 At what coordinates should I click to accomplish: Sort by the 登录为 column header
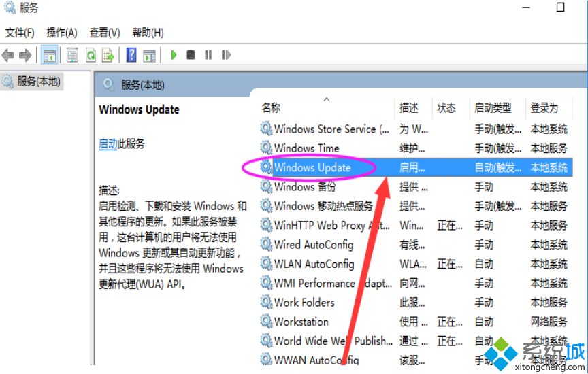point(544,108)
